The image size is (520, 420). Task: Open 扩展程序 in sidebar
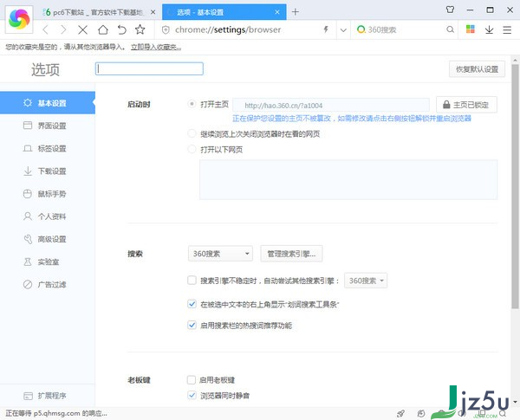tap(48, 396)
